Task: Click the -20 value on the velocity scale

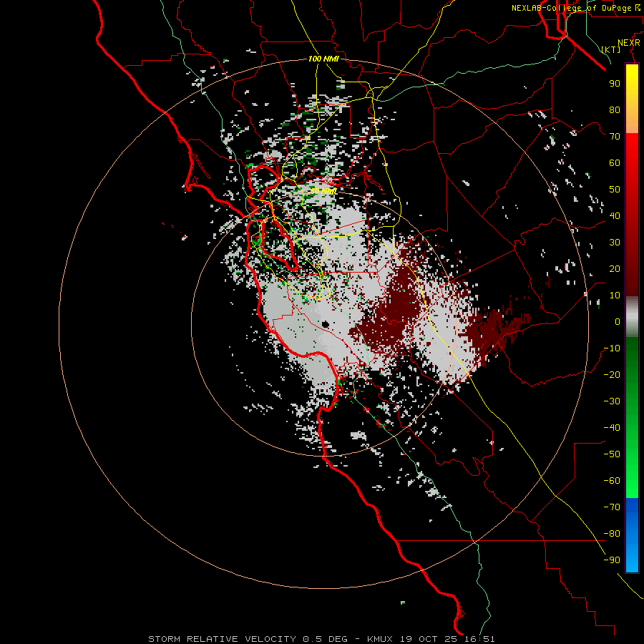Action: click(612, 375)
